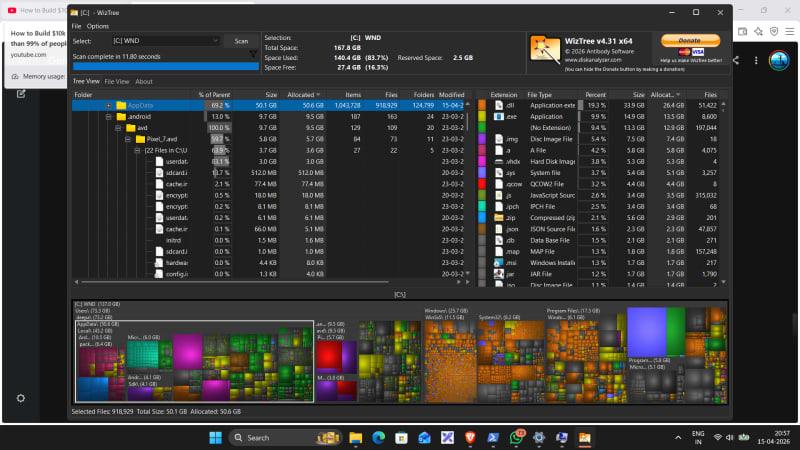Open PowerShell from the taskbar
The height and width of the screenshot is (450, 800).
coord(493,438)
